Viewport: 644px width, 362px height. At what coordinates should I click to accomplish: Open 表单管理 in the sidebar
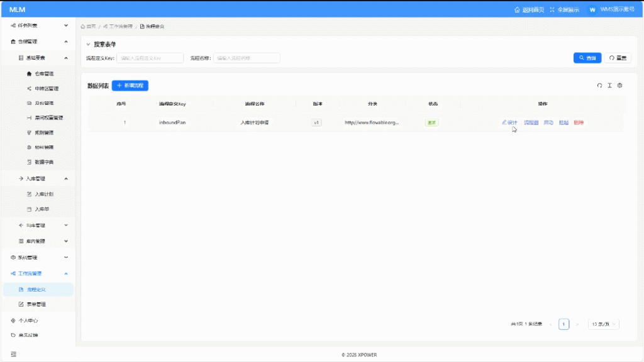point(36,304)
